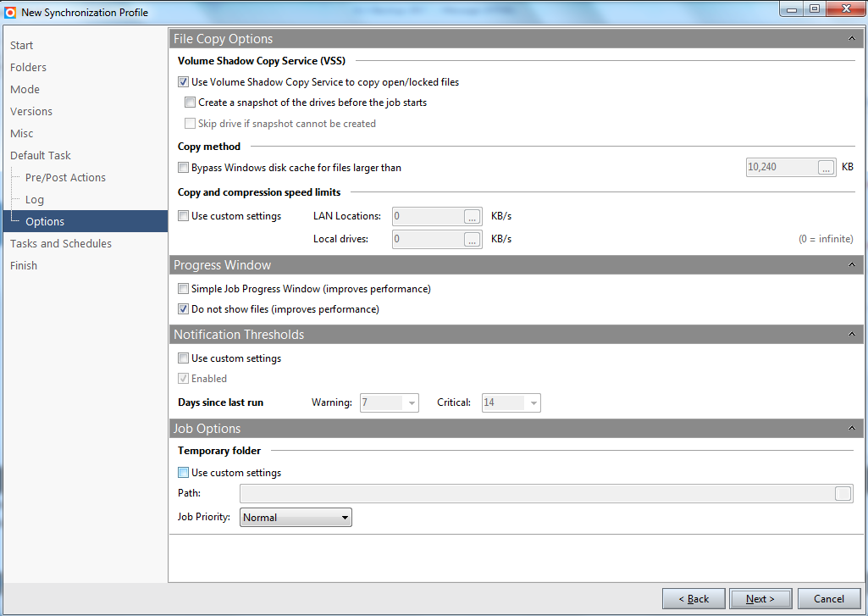The width and height of the screenshot is (868, 616).
Task: Go to the Start step
Action: 21,46
